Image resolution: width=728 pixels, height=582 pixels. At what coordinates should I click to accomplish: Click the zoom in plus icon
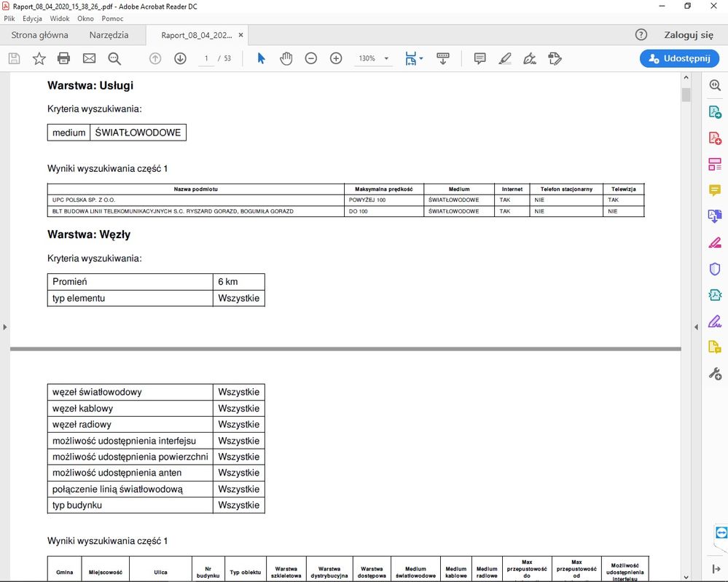coord(336,58)
